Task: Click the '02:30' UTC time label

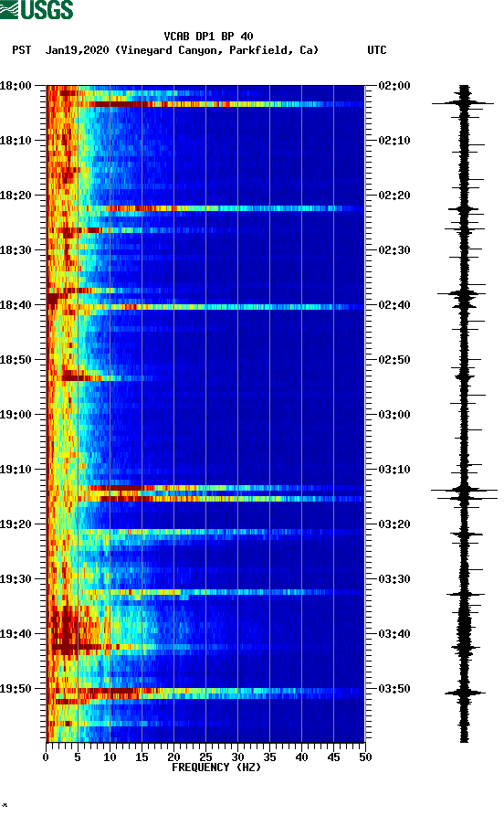Action: tap(394, 250)
